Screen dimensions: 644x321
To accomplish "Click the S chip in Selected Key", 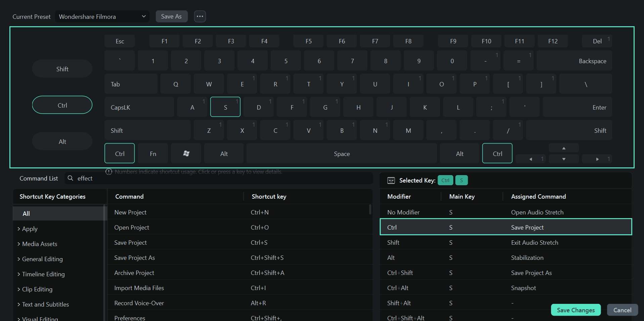I will point(461,180).
